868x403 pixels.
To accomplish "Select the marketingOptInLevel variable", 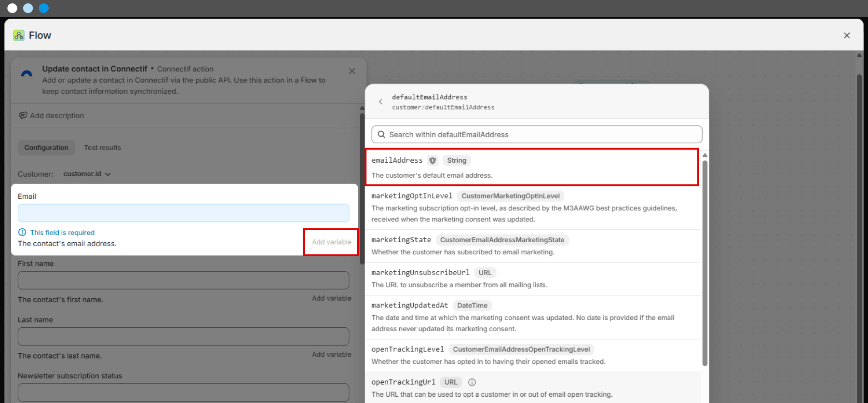I will tap(533, 208).
